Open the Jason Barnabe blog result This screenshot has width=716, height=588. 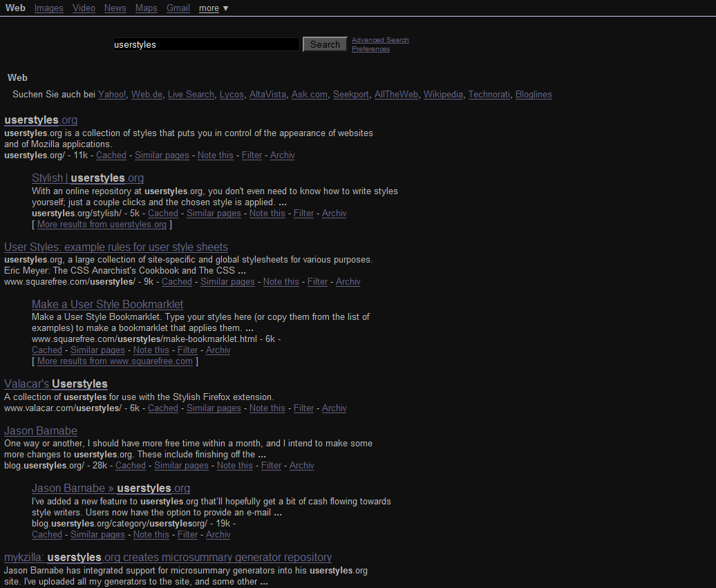pos(40,430)
